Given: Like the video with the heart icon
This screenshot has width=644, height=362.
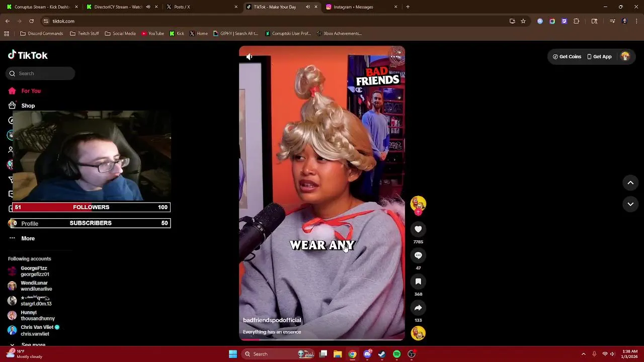Looking at the screenshot, I should tap(418, 229).
